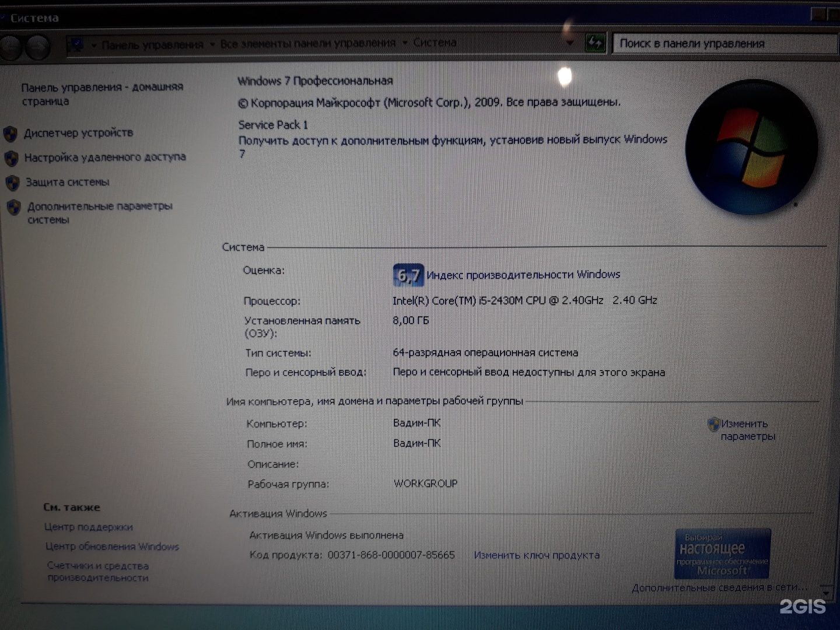Screen dimensions: 840x630
Task: Select 'Панель управления' breadcrumb
Action: point(152,44)
